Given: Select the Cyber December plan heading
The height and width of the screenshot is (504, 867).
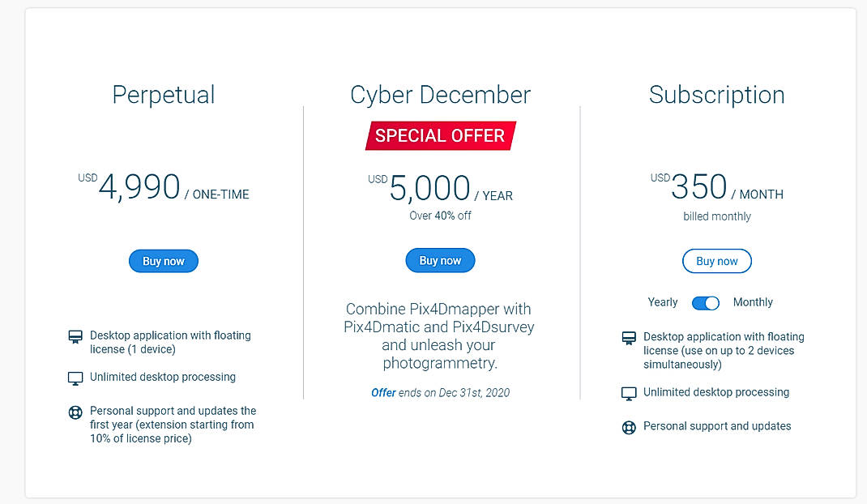Looking at the screenshot, I should (440, 95).
